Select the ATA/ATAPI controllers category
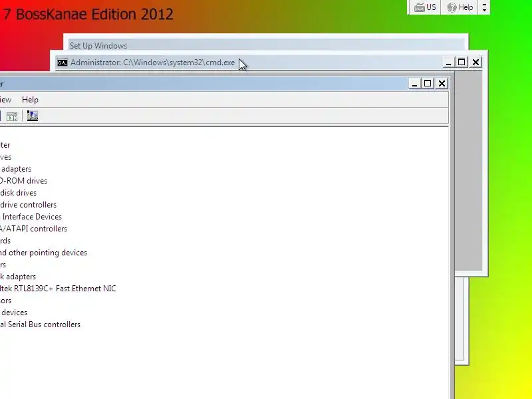The image size is (532, 399). [x=34, y=229]
